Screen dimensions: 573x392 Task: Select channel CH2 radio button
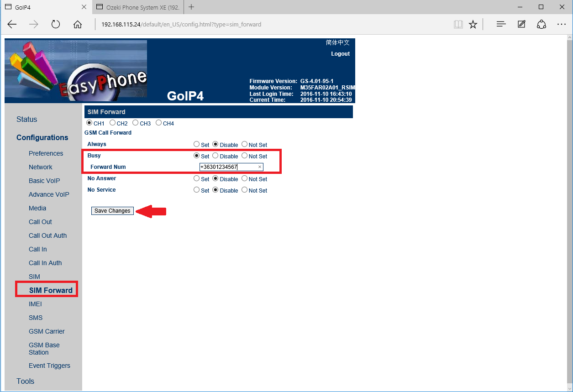112,123
